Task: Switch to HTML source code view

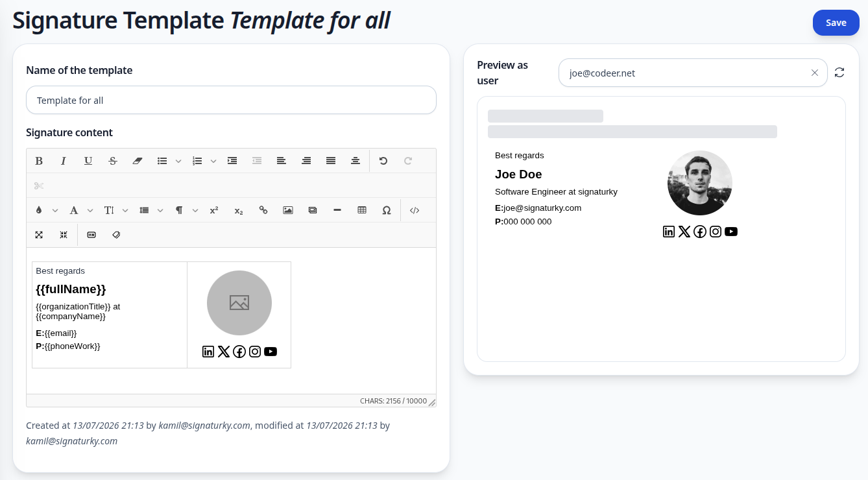Action: [x=415, y=210]
